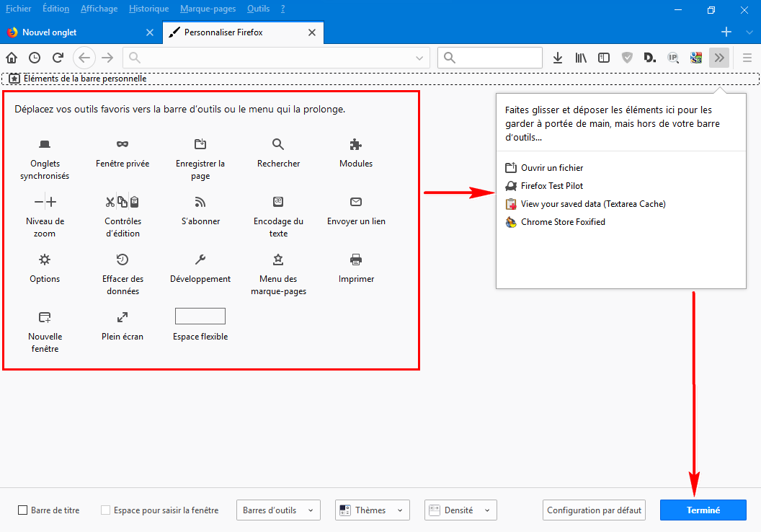Toggle the overflow menu chevron button
The width and height of the screenshot is (761, 532).
point(719,58)
